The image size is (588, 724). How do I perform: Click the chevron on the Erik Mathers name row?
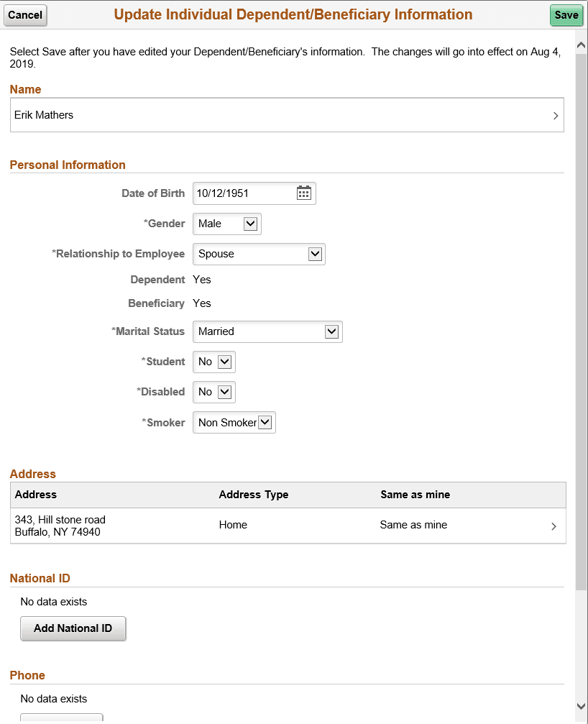pos(554,115)
